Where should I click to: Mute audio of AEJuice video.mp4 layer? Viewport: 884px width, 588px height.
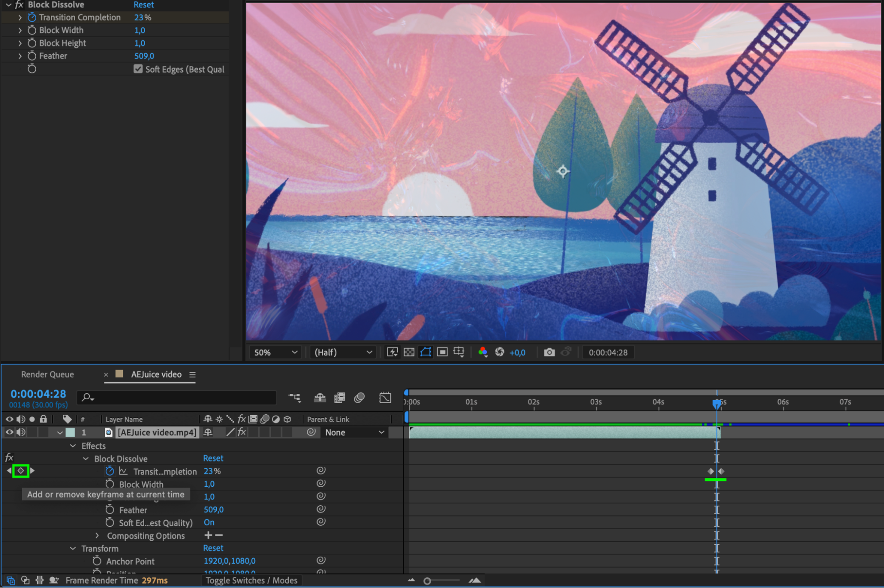(x=21, y=432)
